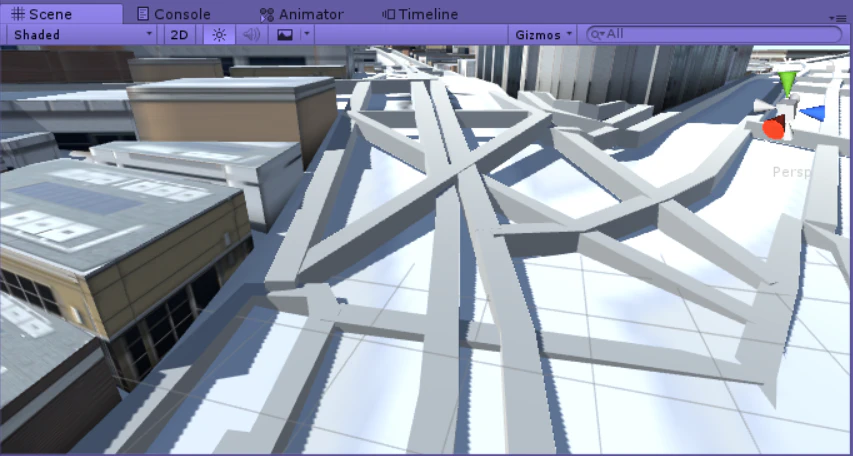Screen dimensions: 853x456
Task: Click the Console tab document icon
Action: click(x=143, y=14)
